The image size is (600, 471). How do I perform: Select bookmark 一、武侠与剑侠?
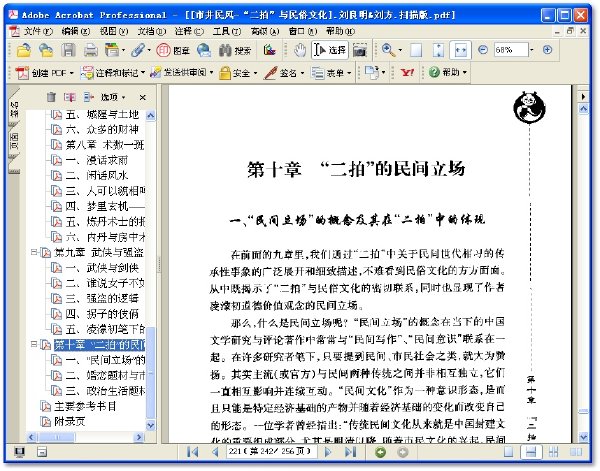102,268
